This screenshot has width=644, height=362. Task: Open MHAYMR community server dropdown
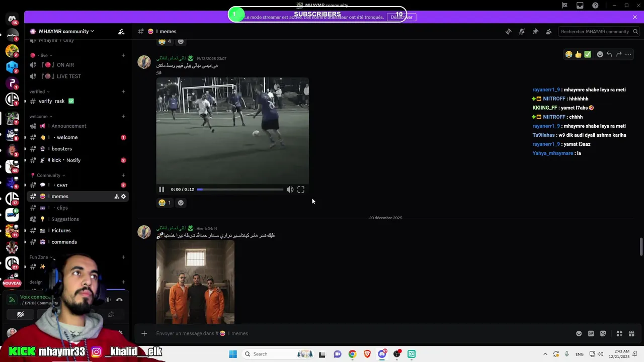[66, 31]
